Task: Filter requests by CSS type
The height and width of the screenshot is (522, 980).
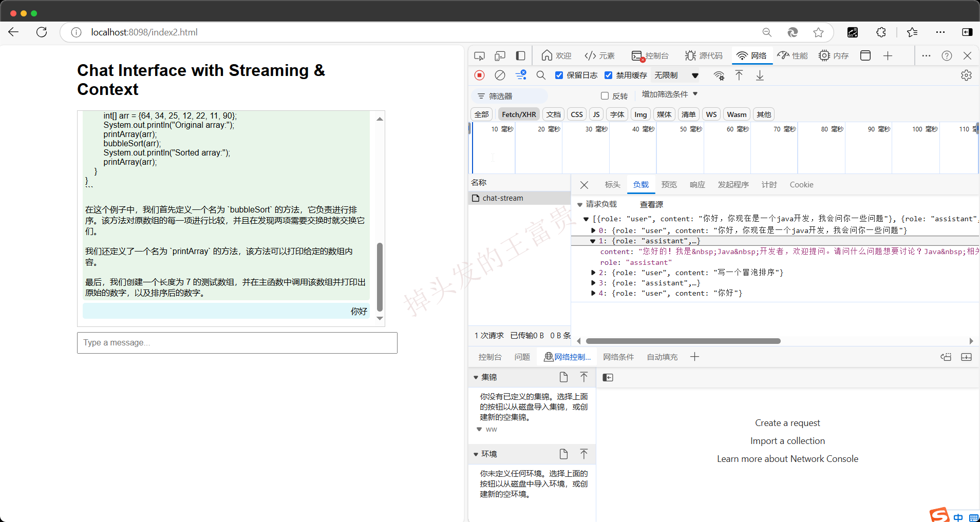Action: coord(577,114)
